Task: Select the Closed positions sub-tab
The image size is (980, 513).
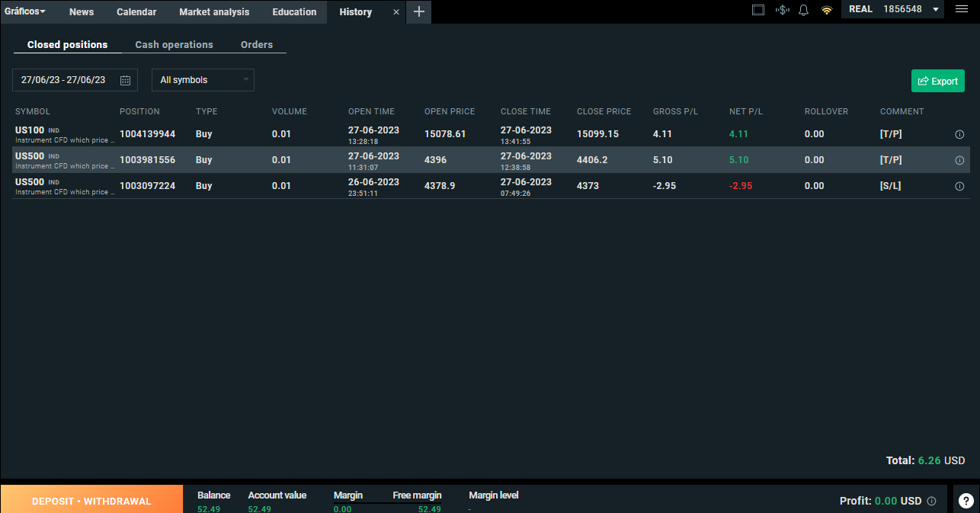Action: click(x=67, y=45)
